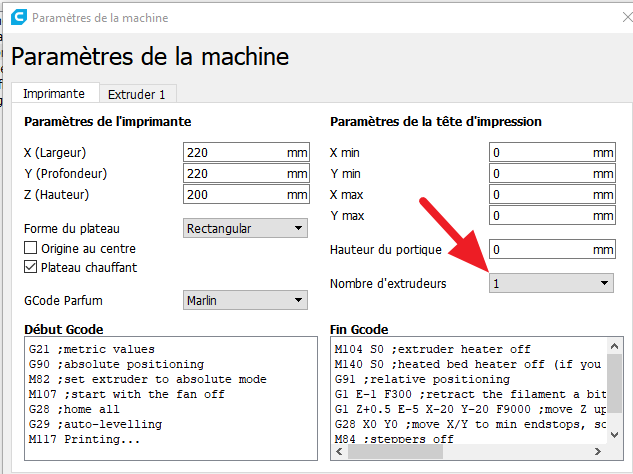633x474 pixels.
Task: Click the X (Largeur) input field
Action: 235,153
